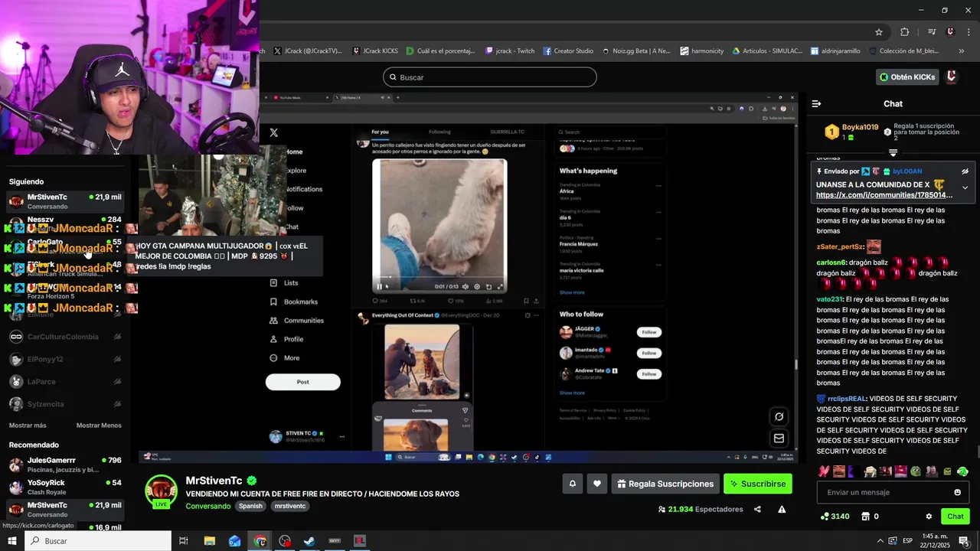This screenshot has width=980, height=551.
Task: Open the JCrack KICKS bookmark
Action: 375,51
